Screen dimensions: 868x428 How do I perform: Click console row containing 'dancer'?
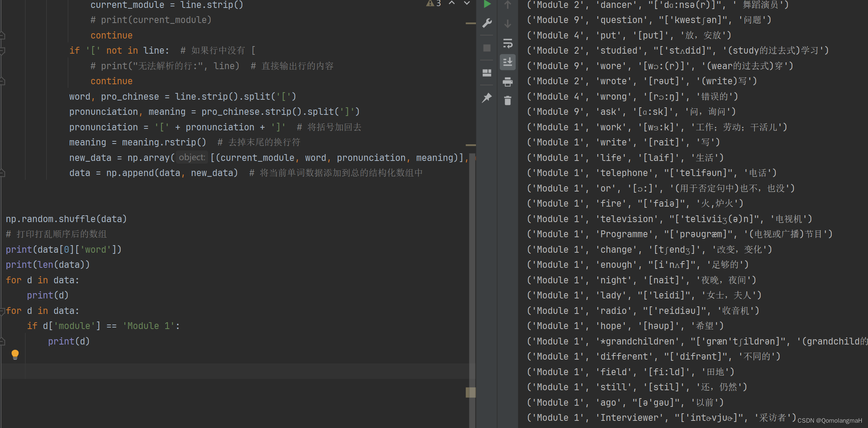(657, 5)
